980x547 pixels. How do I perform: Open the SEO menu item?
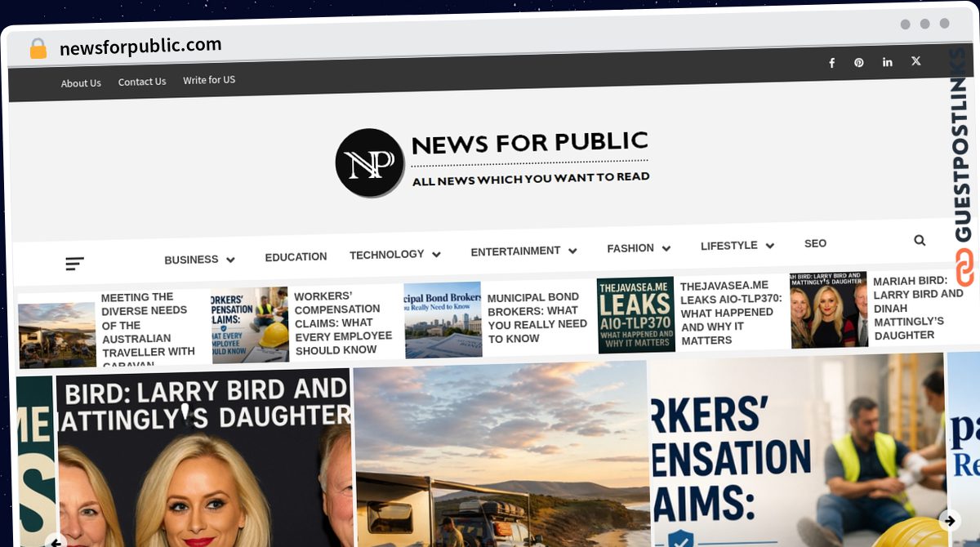pyautogui.click(x=815, y=243)
